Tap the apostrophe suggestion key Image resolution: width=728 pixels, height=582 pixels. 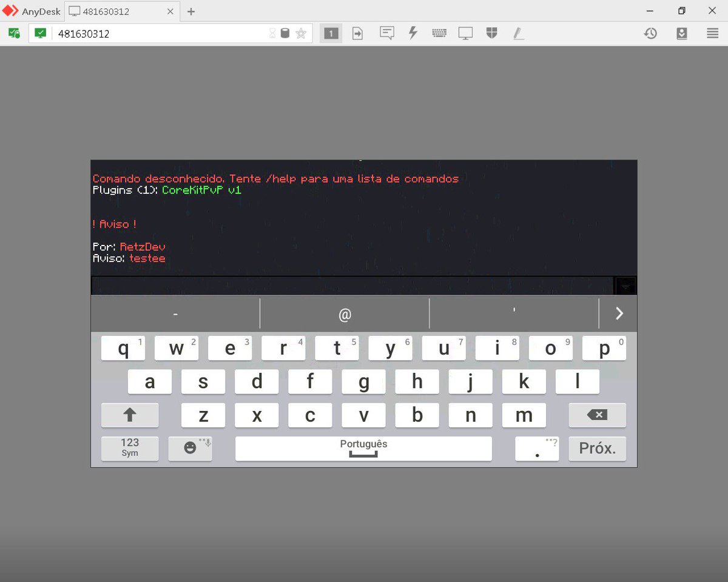coord(514,314)
